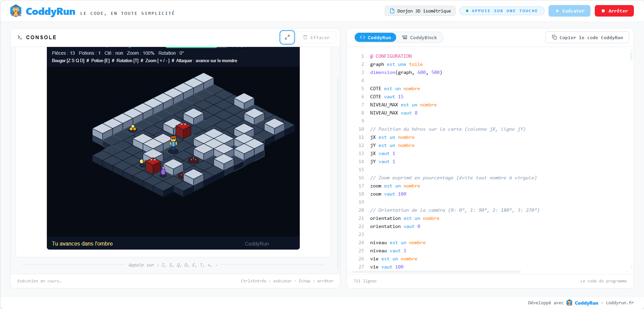Click the code editor vertical scrollbar
The width and height of the screenshot is (644, 309).
point(631,56)
